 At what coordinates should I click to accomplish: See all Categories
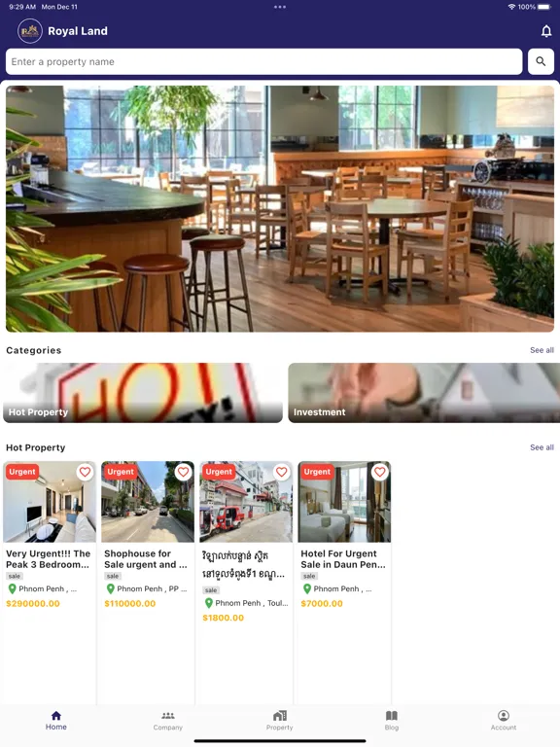(x=542, y=350)
